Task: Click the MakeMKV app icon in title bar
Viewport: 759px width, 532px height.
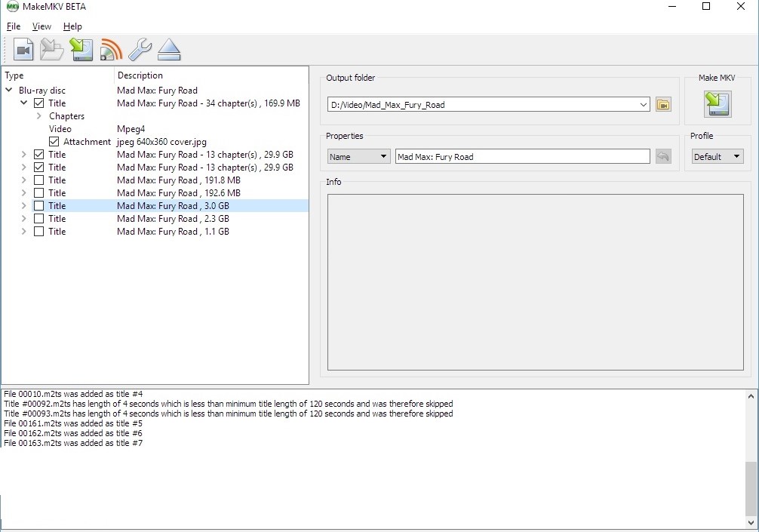Action: tap(12, 7)
